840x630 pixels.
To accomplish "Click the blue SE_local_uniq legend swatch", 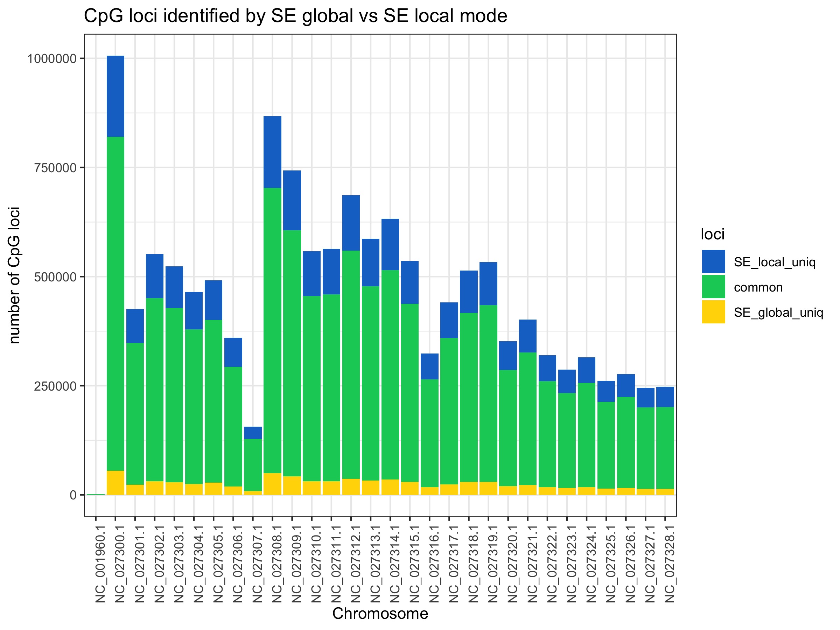I will click(x=713, y=261).
